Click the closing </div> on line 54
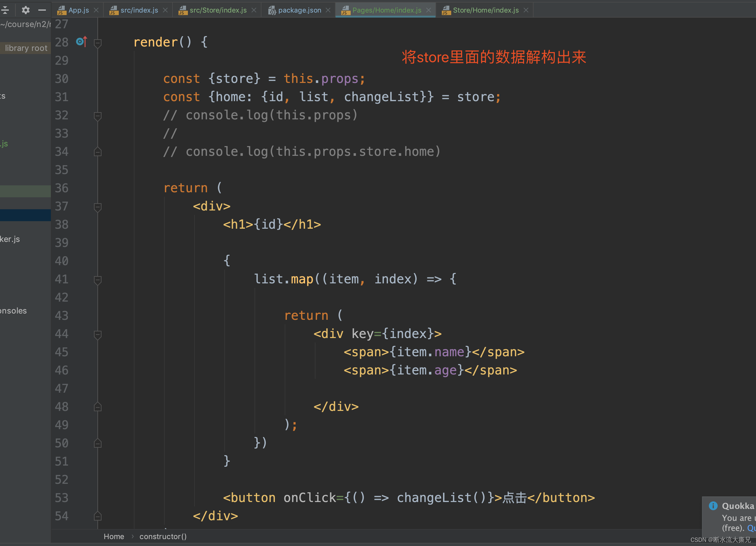Viewport: 756px width, 546px height. [215, 516]
